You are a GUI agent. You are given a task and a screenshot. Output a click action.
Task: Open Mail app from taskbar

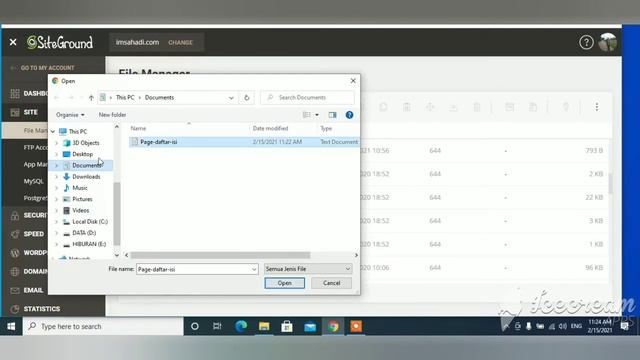click(x=310, y=326)
